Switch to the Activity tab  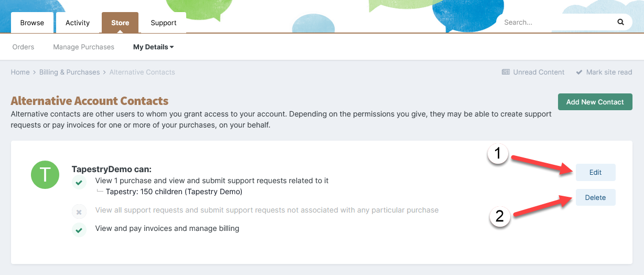tap(78, 23)
